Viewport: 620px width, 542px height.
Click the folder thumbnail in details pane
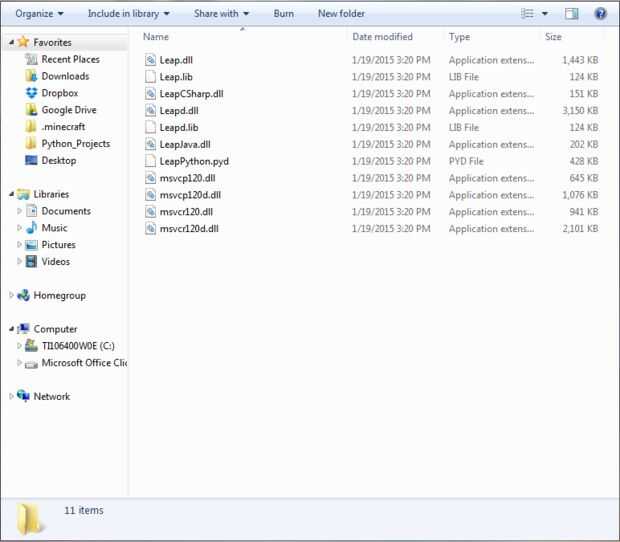click(x=30, y=519)
